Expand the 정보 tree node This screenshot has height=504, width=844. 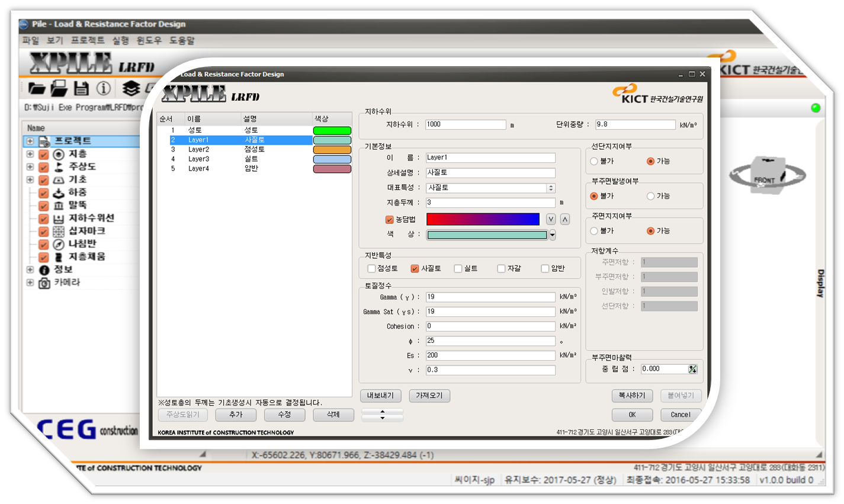[30, 270]
